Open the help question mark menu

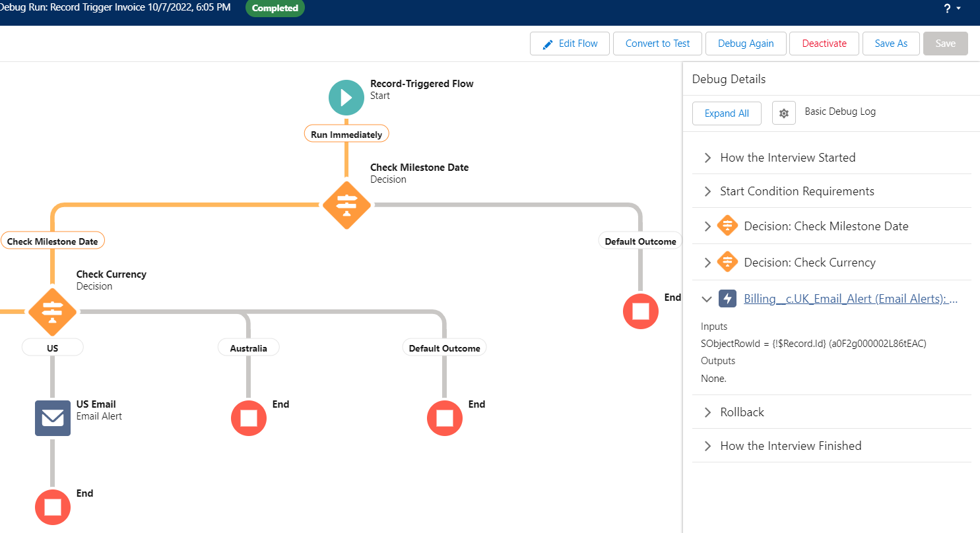951,9
